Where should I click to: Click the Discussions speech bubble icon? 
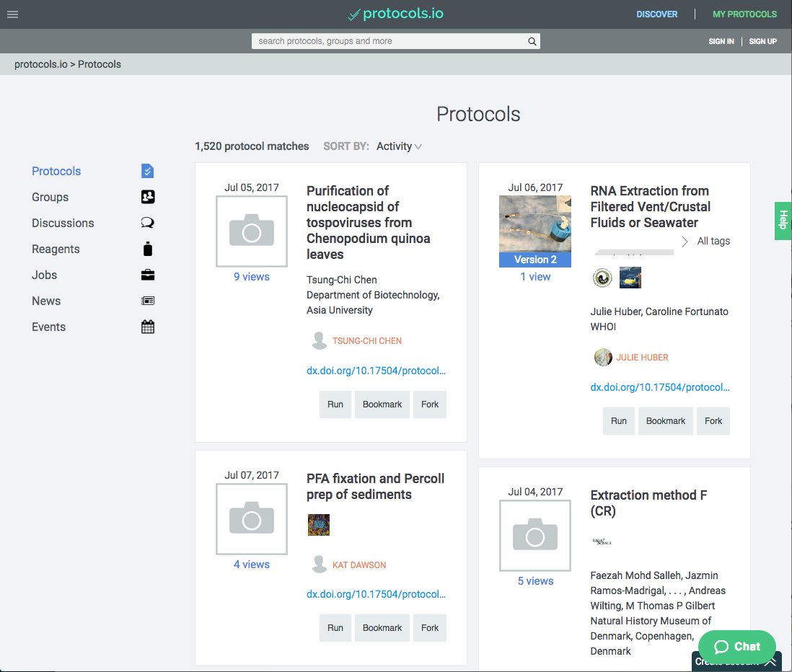tap(147, 223)
